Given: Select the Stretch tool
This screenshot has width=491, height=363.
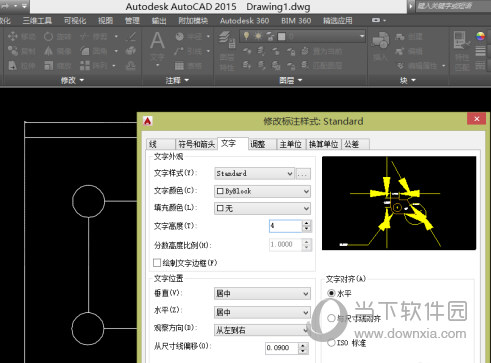Looking at the screenshot, I should click(x=21, y=66).
